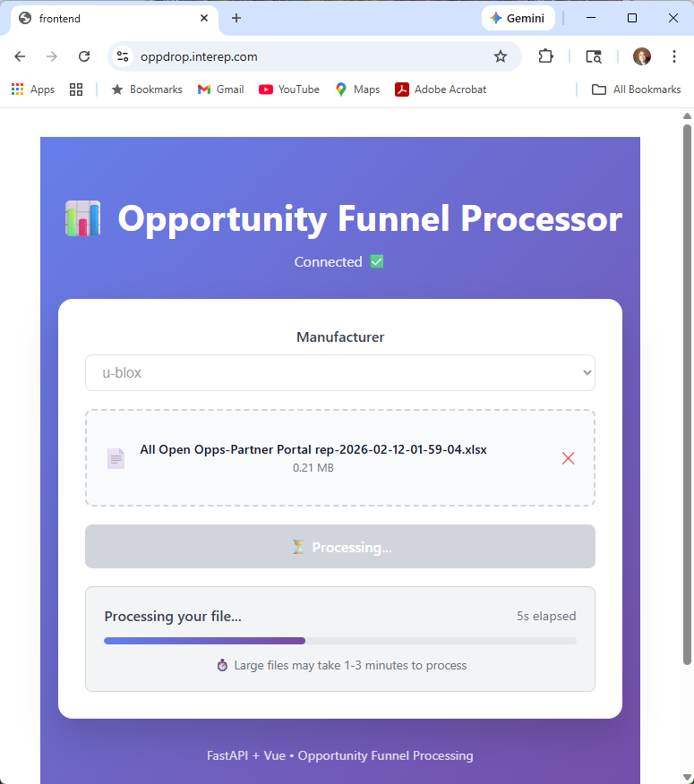Open the Chrome three-dot menu
The image size is (694, 784).
point(674,56)
